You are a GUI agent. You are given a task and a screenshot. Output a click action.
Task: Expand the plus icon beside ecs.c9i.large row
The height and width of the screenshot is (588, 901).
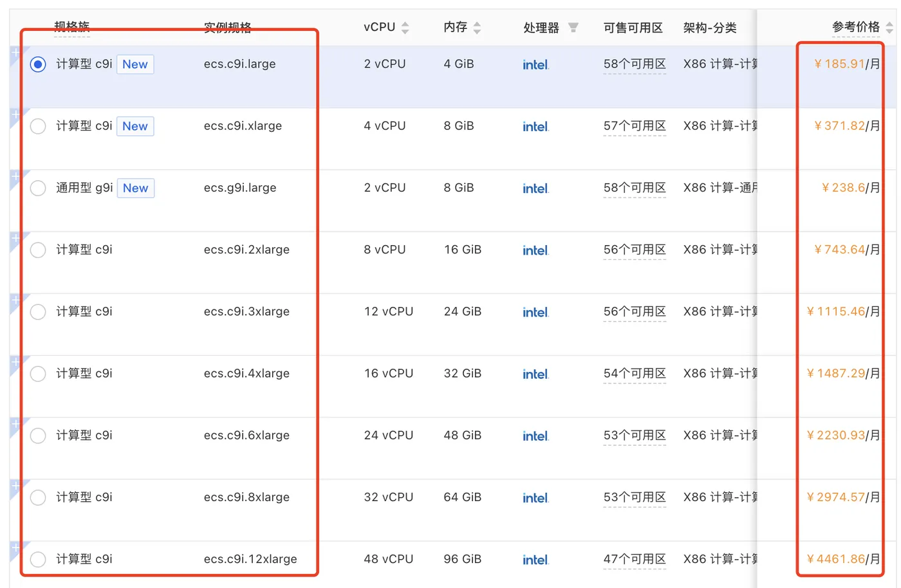tap(14, 51)
